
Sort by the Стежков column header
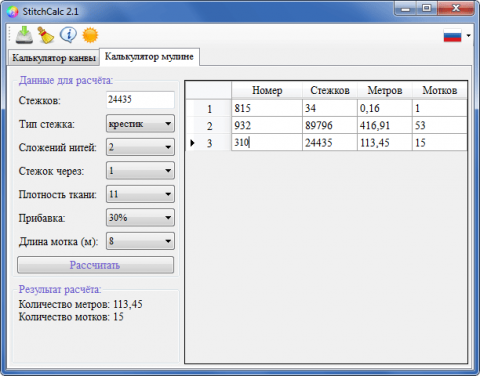(330, 90)
